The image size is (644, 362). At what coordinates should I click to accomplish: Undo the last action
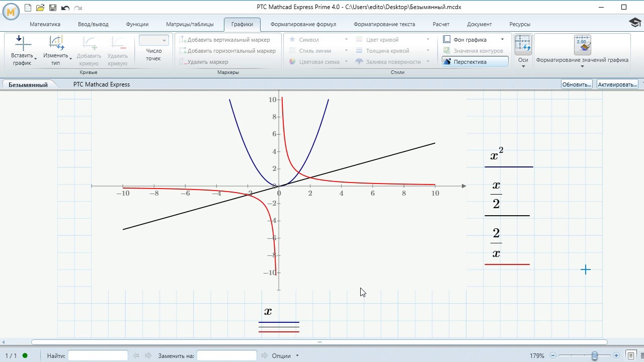tap(65, 8)
